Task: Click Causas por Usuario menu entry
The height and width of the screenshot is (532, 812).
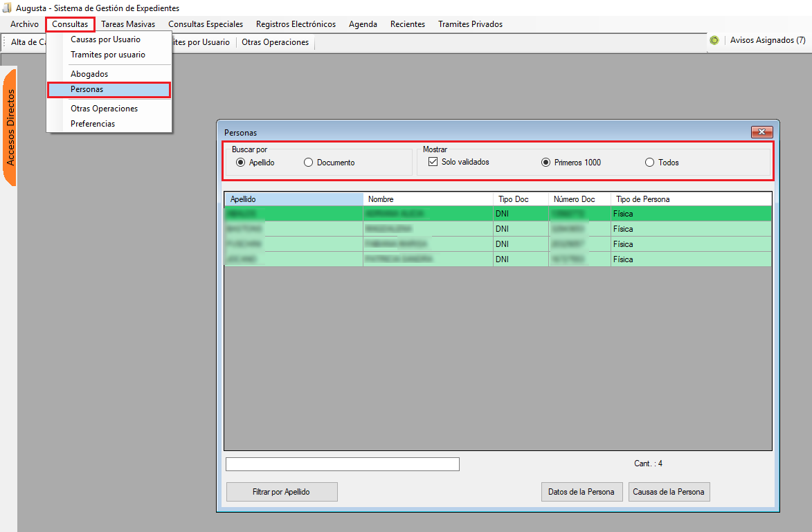Action: 105,39
